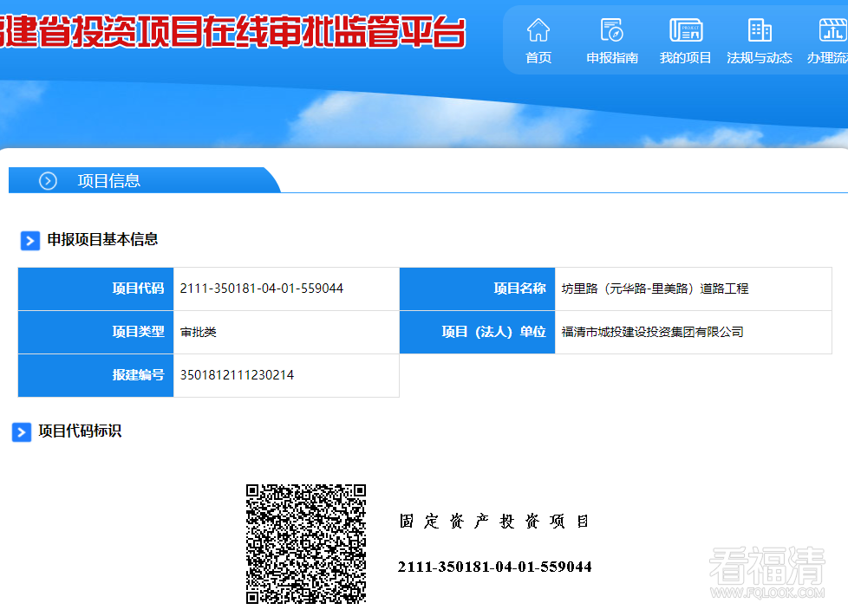Open the 申报指南 menu text label
Screen dimensions: 848x616
tap(612, 58)
